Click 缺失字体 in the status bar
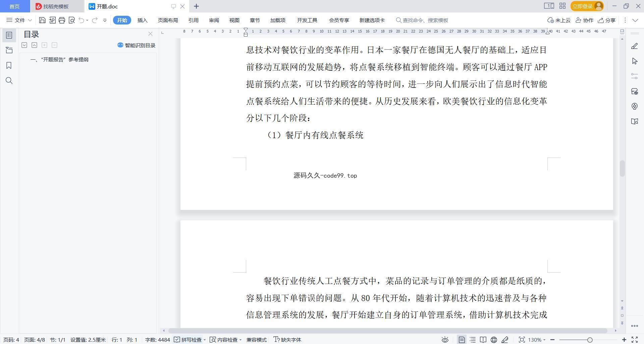 click(x=287, y=340)
